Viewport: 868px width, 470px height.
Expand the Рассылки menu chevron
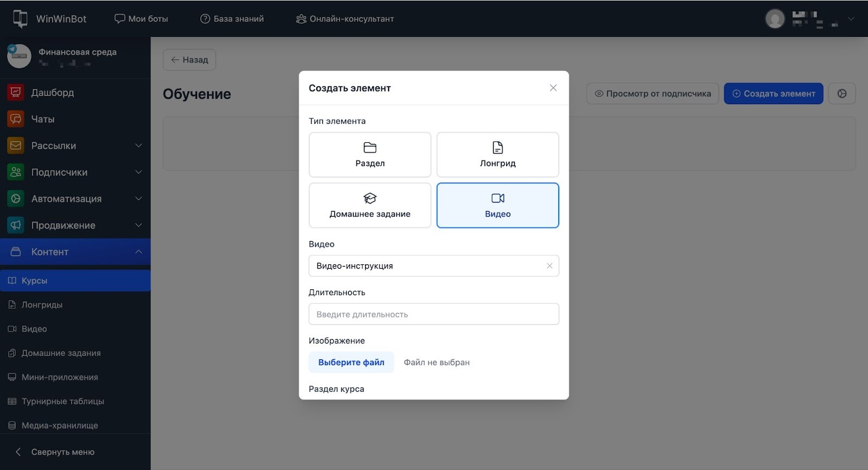[138, 146]
